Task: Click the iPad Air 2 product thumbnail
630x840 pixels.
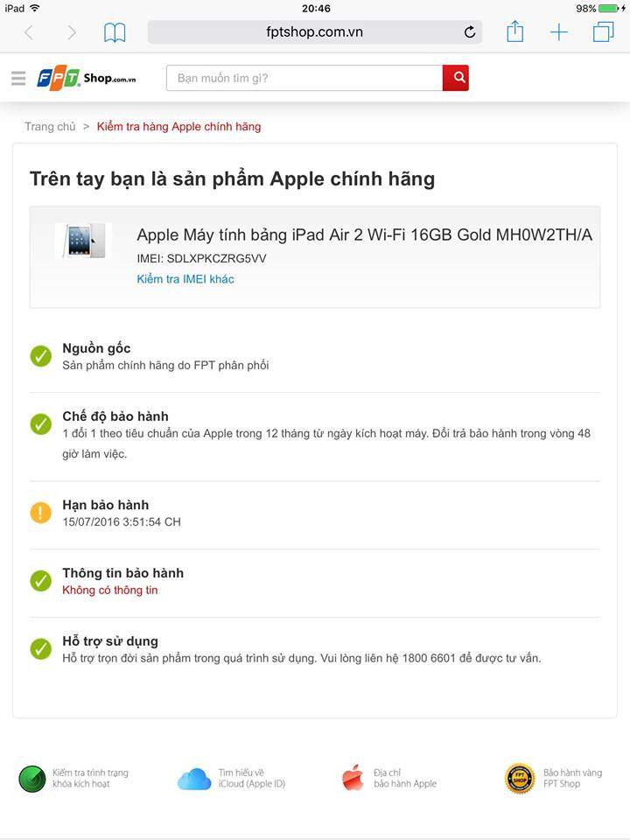Action: point(84,241)
